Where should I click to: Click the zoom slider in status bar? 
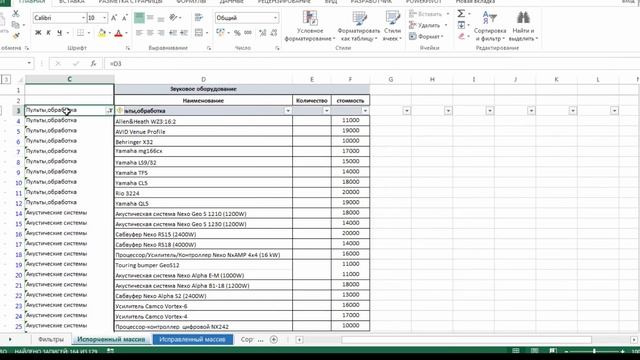(x=594, y=351)
